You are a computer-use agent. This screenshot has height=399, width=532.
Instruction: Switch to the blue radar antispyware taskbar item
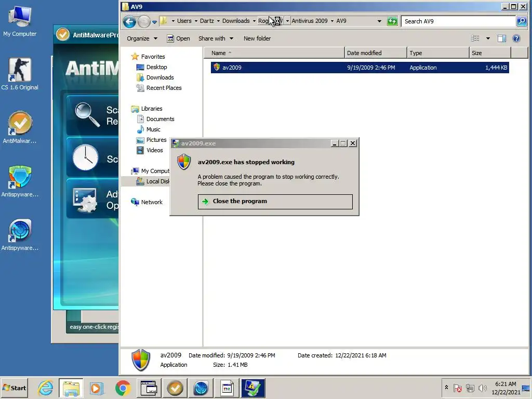point(201,388)
